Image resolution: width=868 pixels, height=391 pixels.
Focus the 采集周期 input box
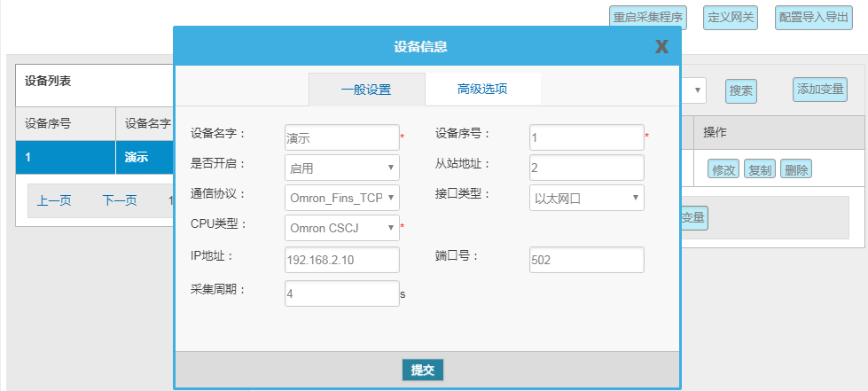341,293
